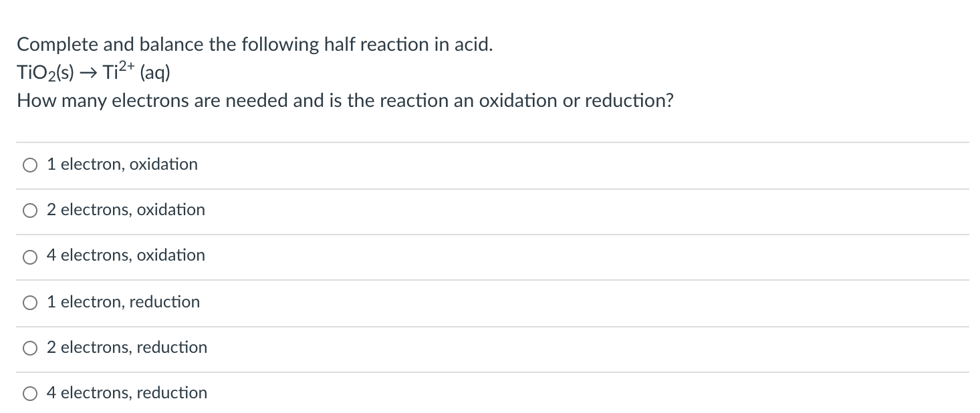Image resolution: width=980 pixels, height=413 pixels.
Task: Select the 2 electrons, reduction radio button
Action: (x=30, y=348)
